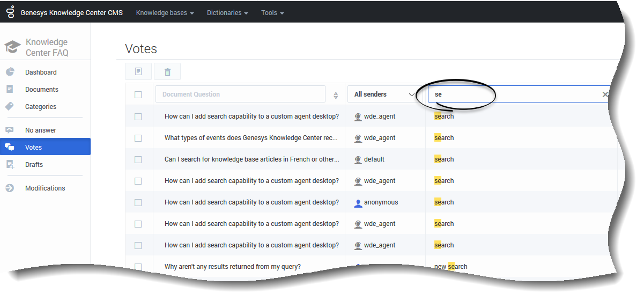The image size is (644, 300).
Task: Toggle the select-all checkbox in header
Action: tap(138, 94)
